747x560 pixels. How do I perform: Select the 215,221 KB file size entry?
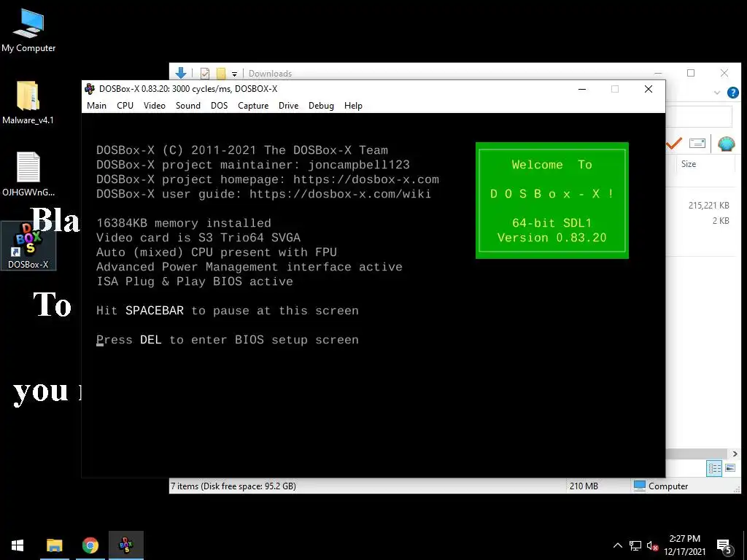[708, 205]
